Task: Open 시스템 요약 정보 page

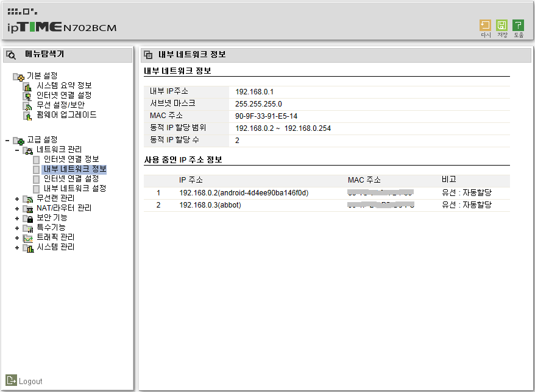Action: (x=64, y=85)
